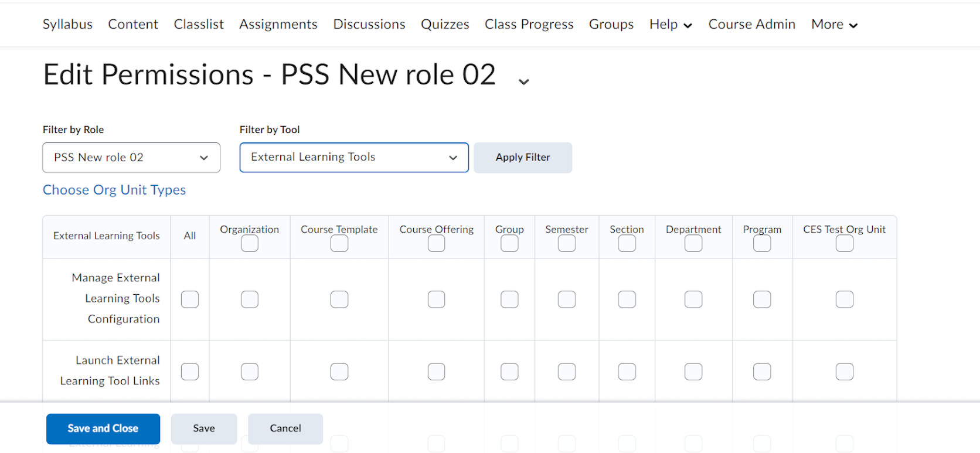The width and height of the screenshot is (980, 453).
Task: Go to Content in navbar
Action: (x=133, y=24)
